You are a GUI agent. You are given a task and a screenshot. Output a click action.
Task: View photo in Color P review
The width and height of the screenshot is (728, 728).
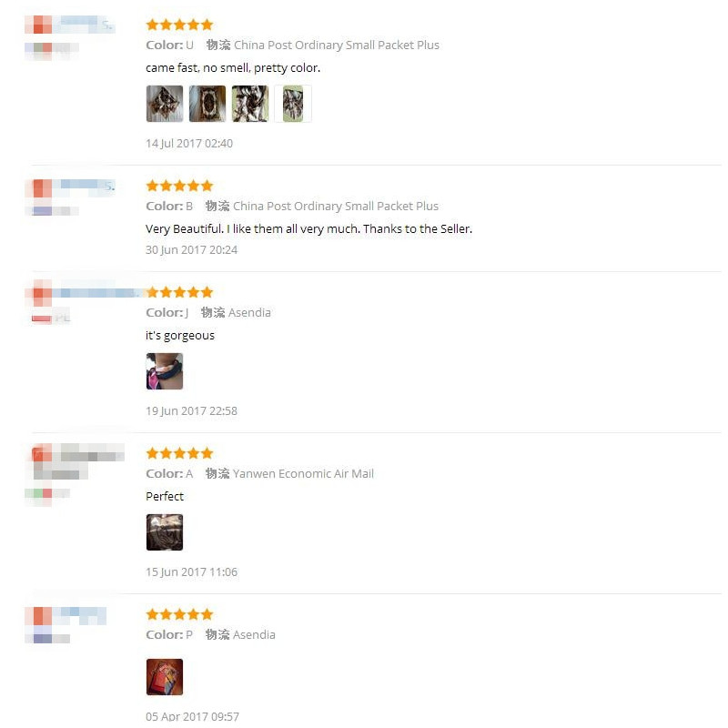click(x=165, y=677)
